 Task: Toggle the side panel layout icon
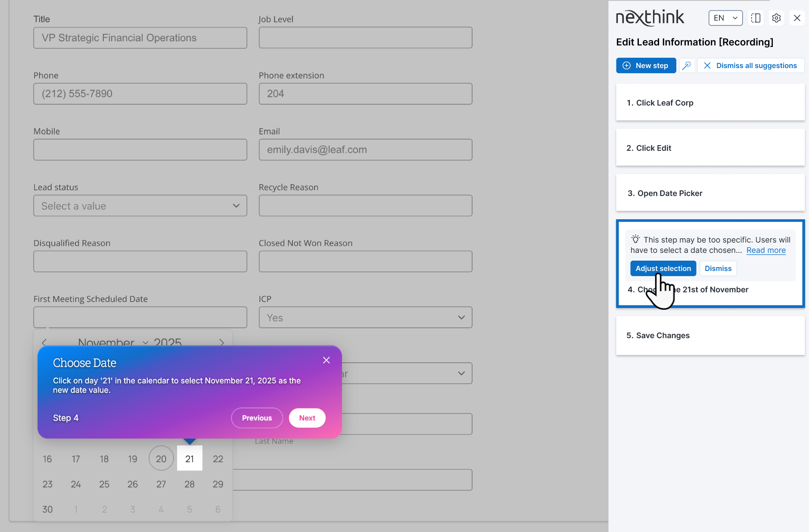click(756, 18)
